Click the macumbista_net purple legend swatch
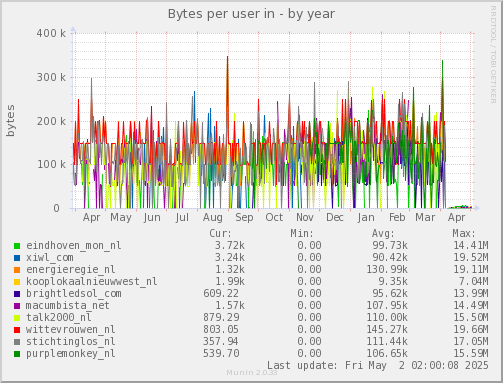 coord(17,306)
